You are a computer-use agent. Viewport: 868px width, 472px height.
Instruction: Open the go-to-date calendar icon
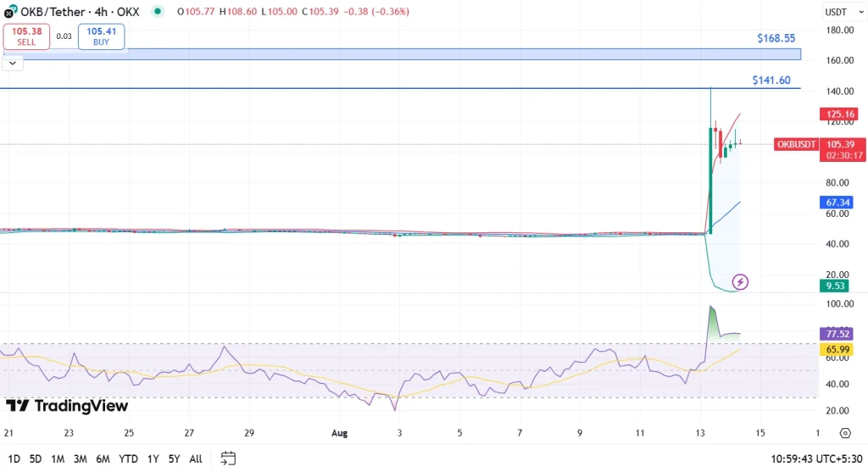[x=228, y=458]
